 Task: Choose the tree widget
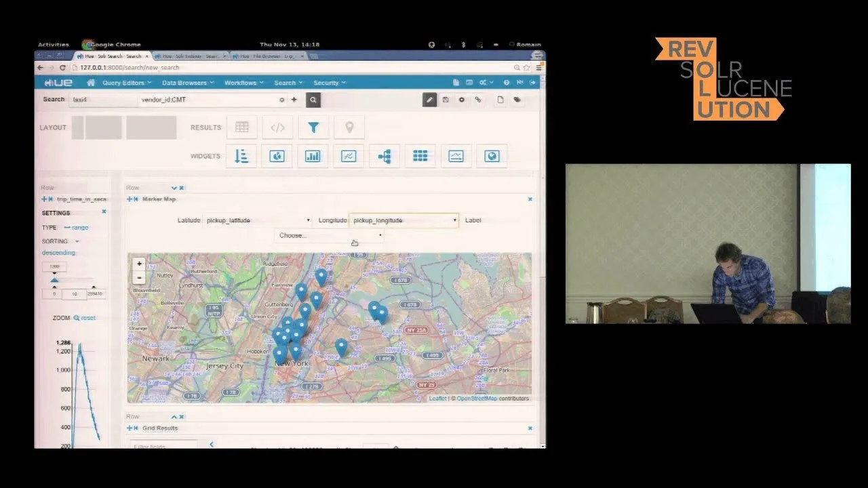pyautogui.click(x=384, y=156)
